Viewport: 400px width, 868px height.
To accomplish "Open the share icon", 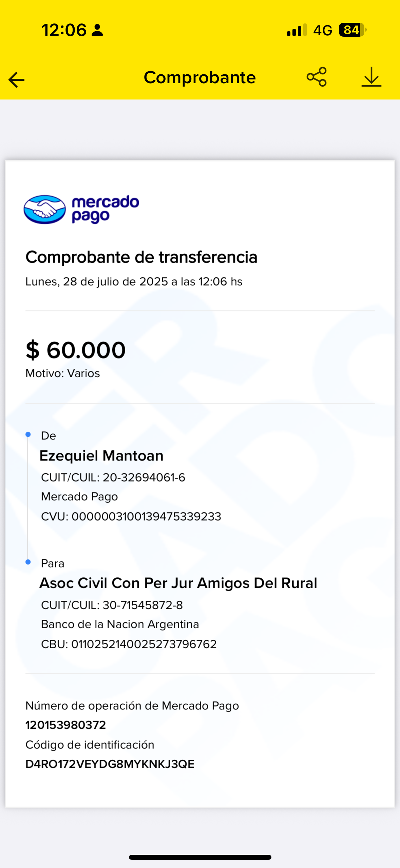I will [317, 77].
